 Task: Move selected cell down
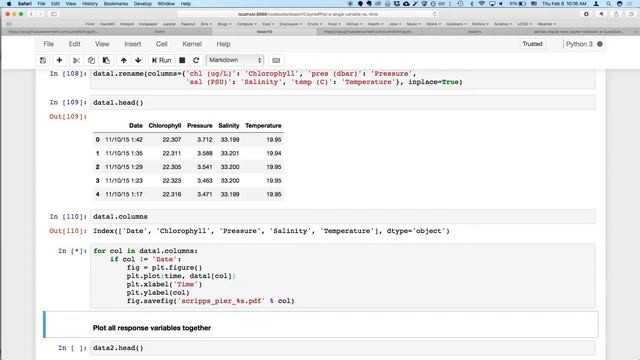[138, 60]
